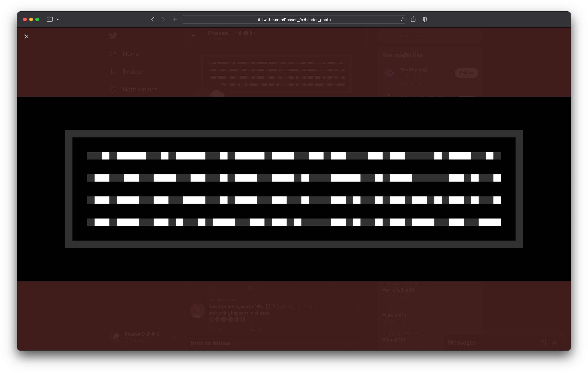Compose a new message via envelope icon
The width and height of the screenshot is (588, 373).
click(x=543, y=342)
